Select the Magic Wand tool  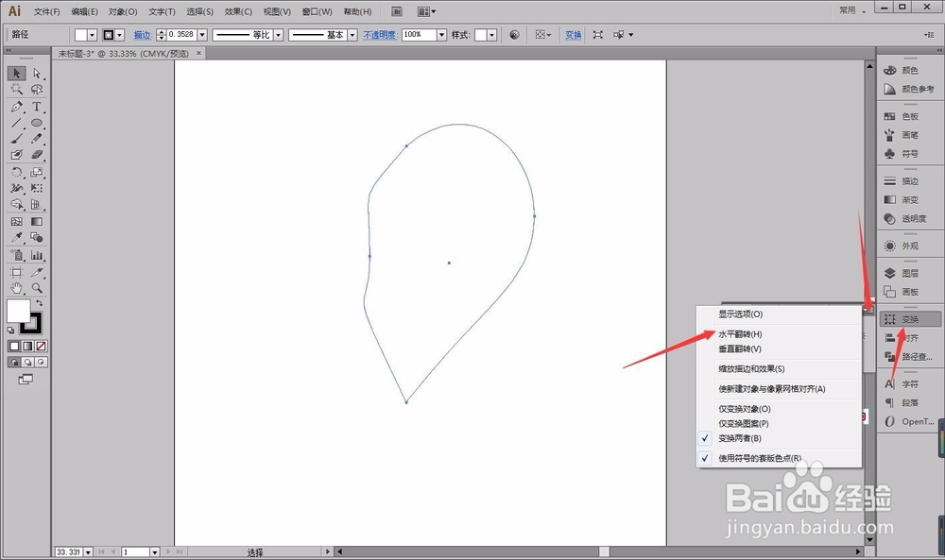pyautogui.click(x=16, y=89)
